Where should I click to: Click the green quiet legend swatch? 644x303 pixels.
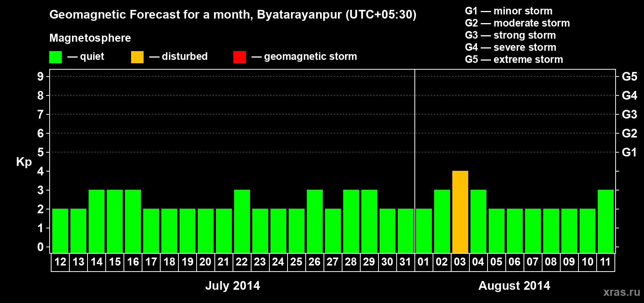tap(55, 57)
